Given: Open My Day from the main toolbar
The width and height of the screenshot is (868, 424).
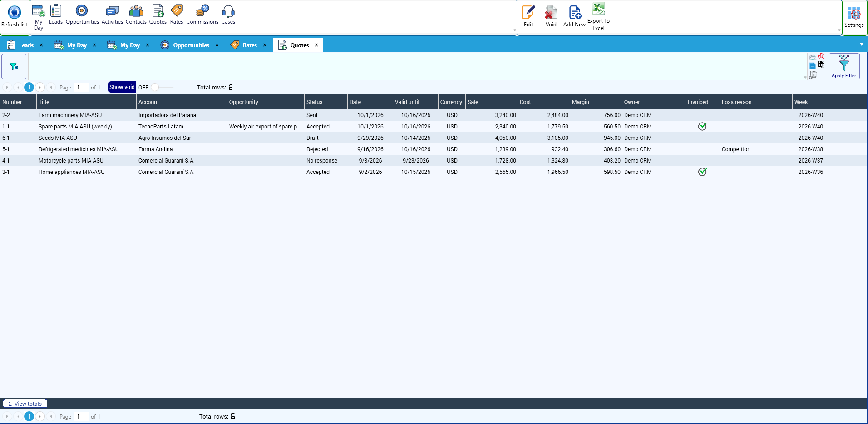Looking at the screenshot, I should tap(39, 17).
